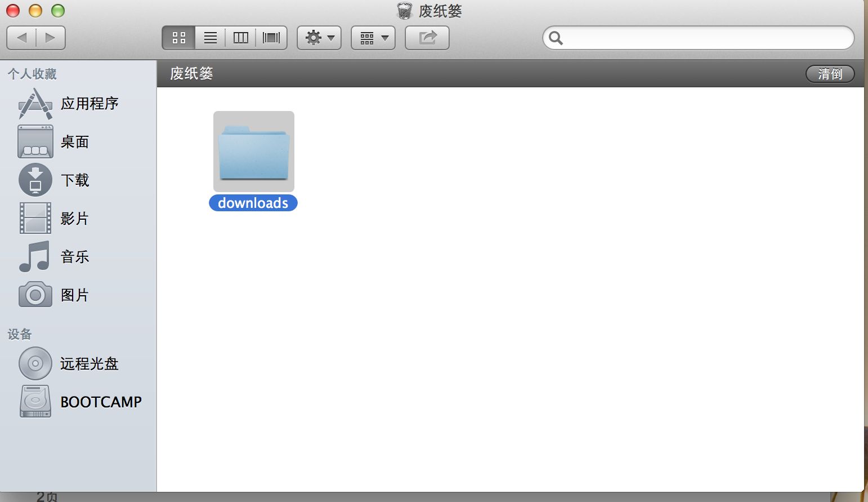868x502 pixels.
Task: Select 桌面 in the sidebar
Action: coord(74,142)
